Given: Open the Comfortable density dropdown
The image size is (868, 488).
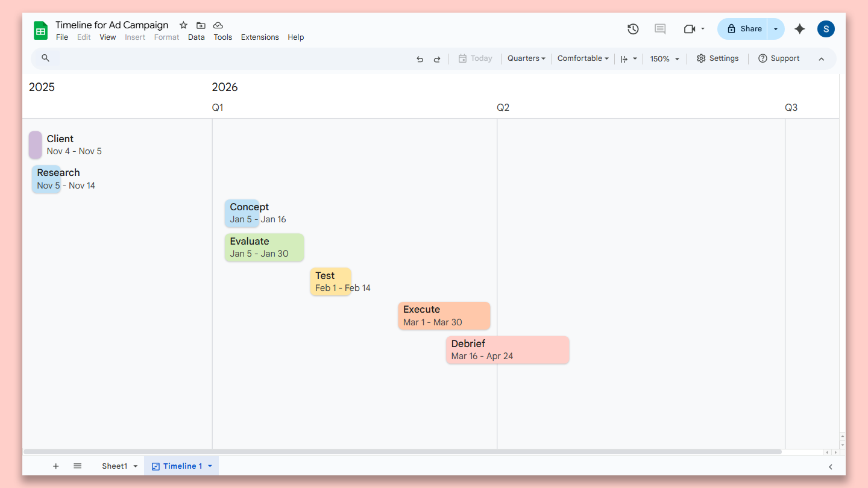Looking at the screenshot, I should pyautogui.click(x=583, y=58).
